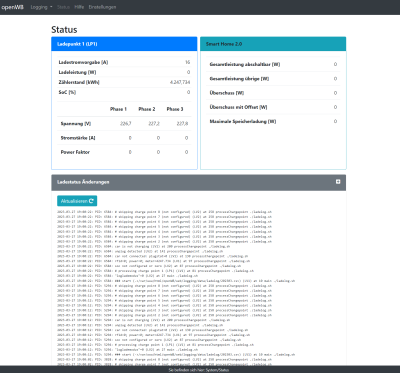Open the Logging dropdown menu
This screenshot has height=373, width=400.
coord(41,7)
